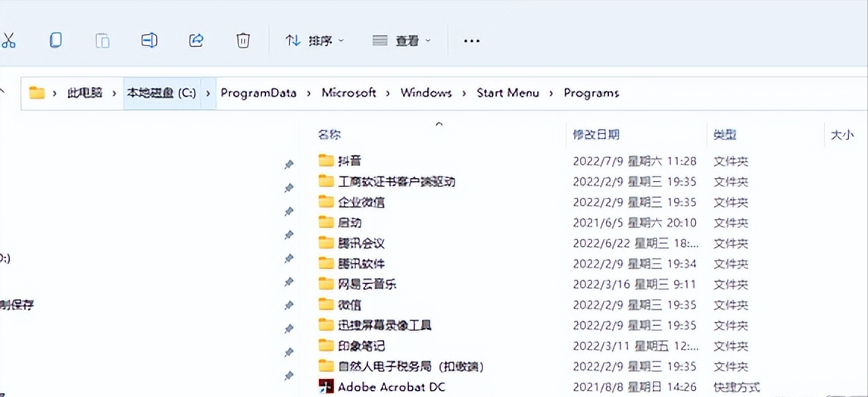Click the 快捷方式 type cell

[x=736, y=386]
